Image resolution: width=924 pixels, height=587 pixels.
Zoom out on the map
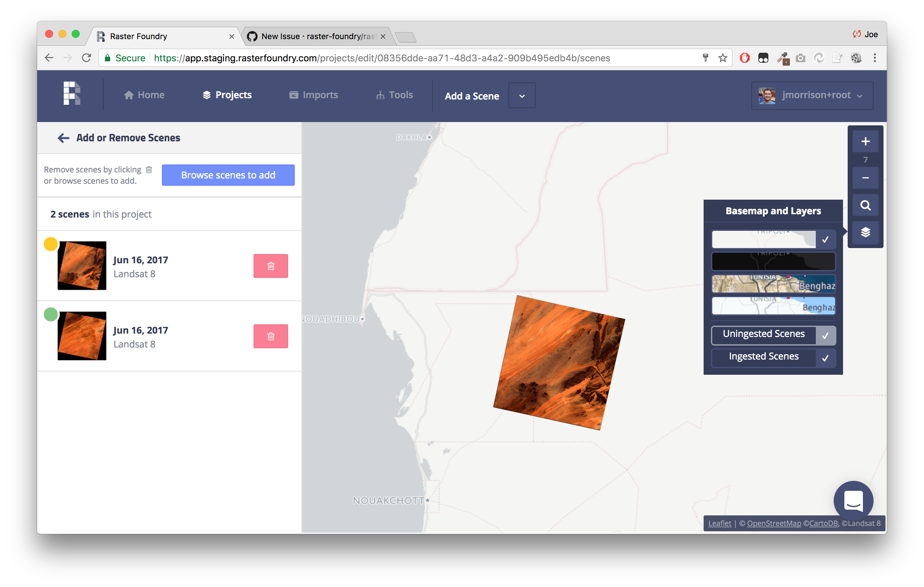coord(865,178)
